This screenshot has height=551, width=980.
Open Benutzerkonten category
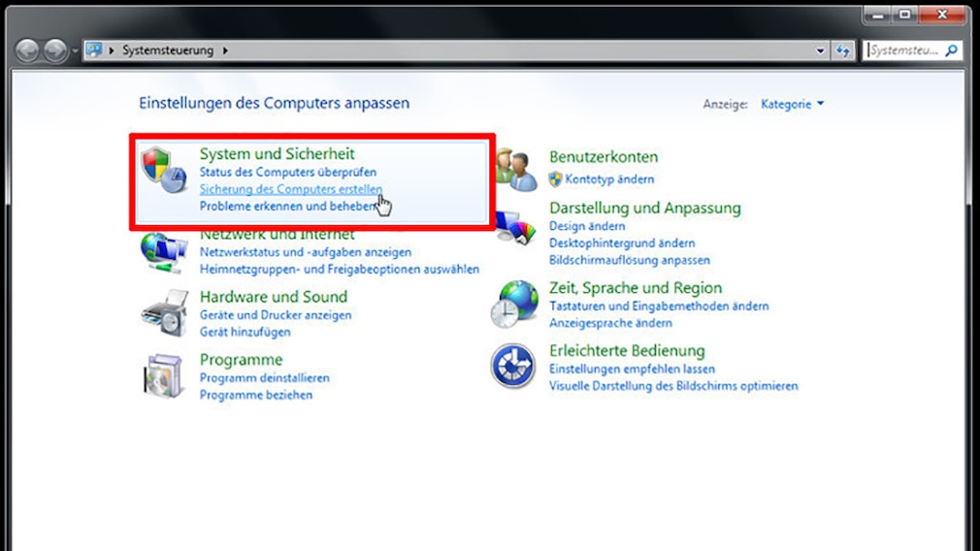pyautogui.click(x=604, y=157)
